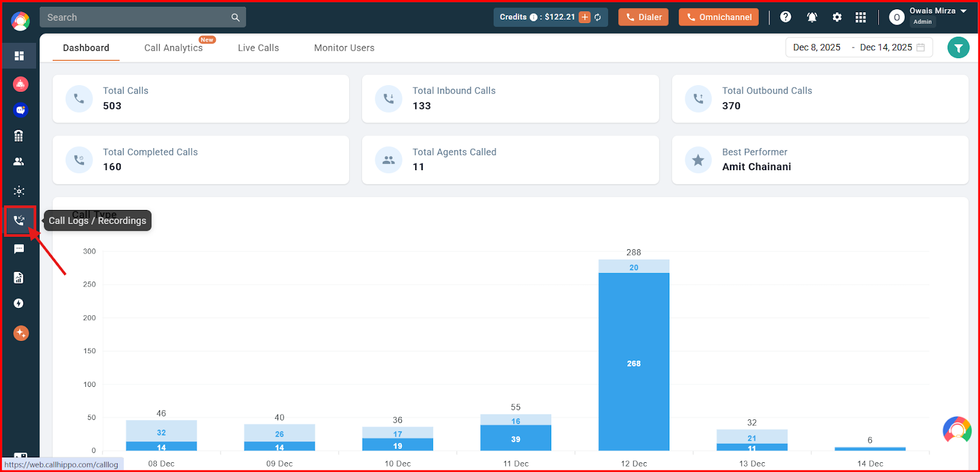Open the apps grid icon
Viewport: 980px width, 472px height.
861,17
